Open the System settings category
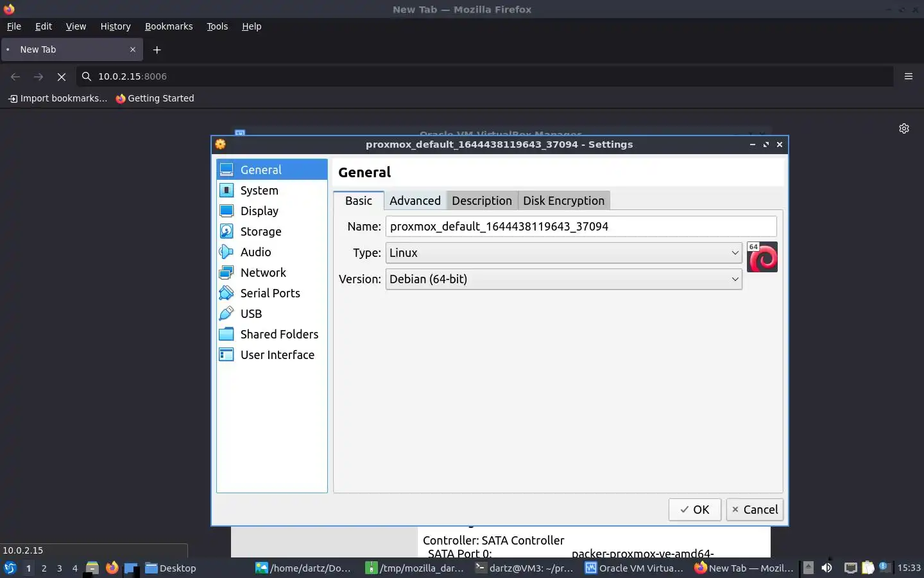924x578 pixels. click(272, 190)
